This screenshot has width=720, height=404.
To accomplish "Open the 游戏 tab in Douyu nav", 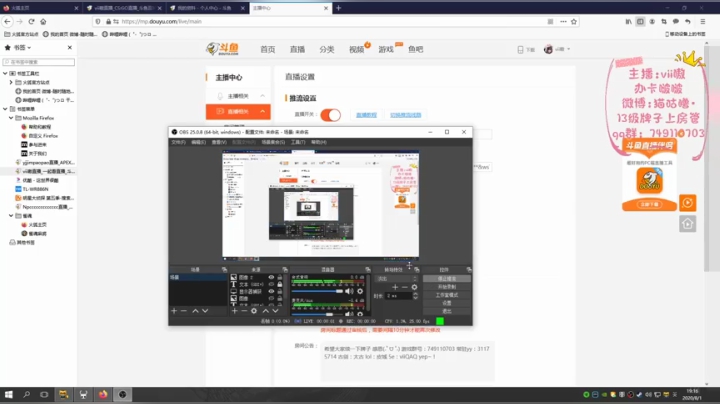I will tap(386, 49).
